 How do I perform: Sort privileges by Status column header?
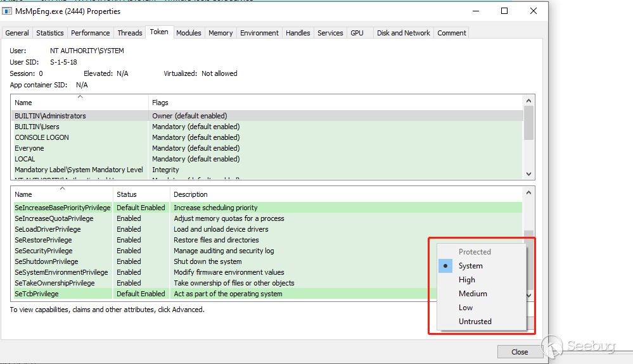(126, 194)
